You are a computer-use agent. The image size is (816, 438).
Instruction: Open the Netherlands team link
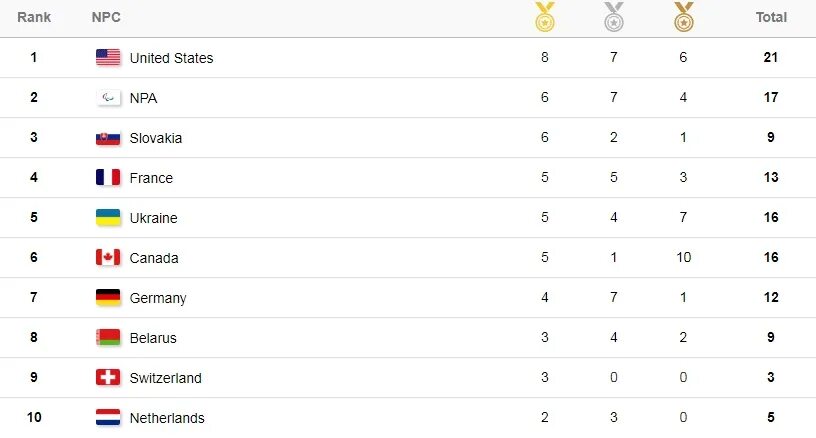coord(167,418)
